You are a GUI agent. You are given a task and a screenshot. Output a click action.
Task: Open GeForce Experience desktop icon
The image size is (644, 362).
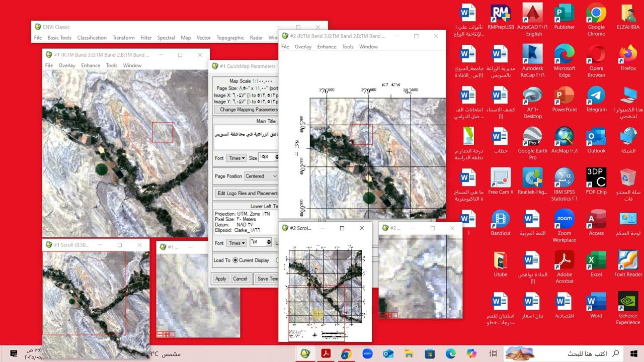point(628,309)
